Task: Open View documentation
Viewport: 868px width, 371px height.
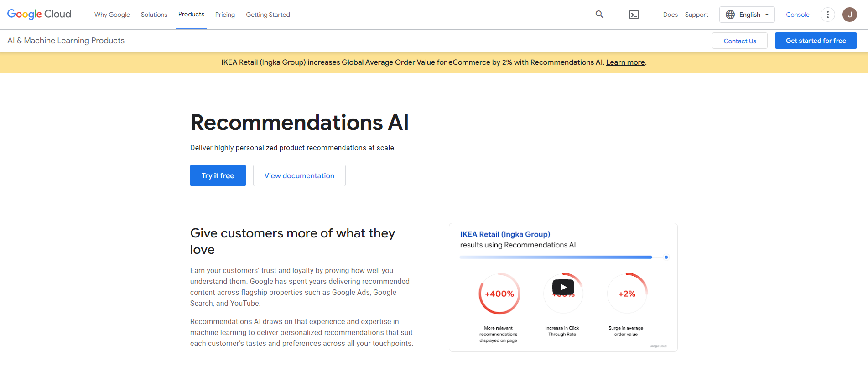Action: pyautogui.click(x=299, y=175)
